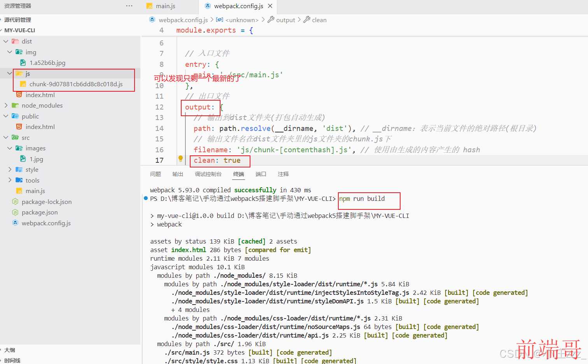588x364 pixels.
Task: Click the images folder icon
Action: pyautogui.click(x=19, y=148)
